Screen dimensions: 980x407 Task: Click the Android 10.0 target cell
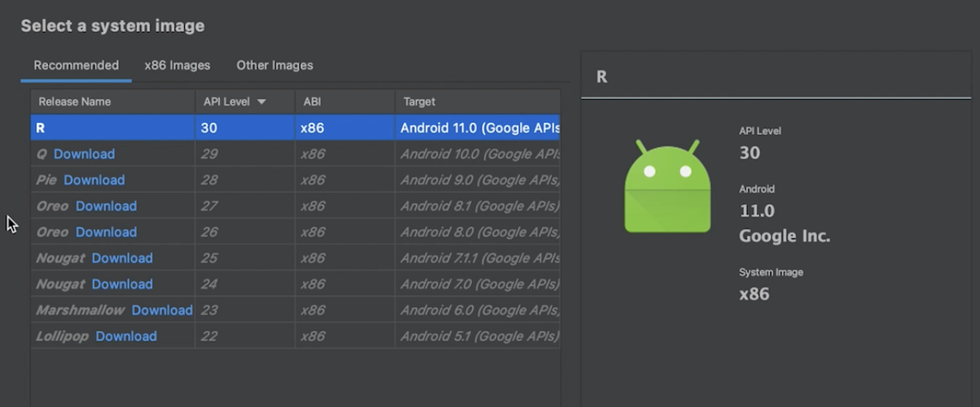(x=478, y=154)
